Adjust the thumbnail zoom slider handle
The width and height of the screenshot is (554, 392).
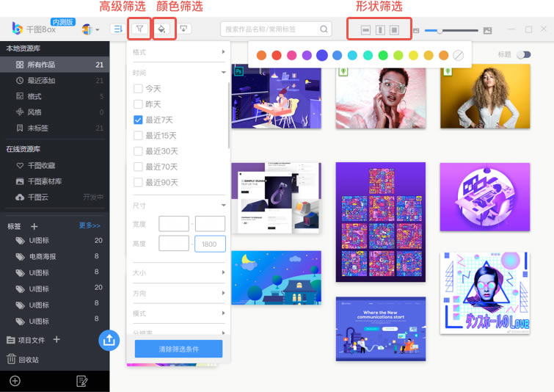click(440, 31)
